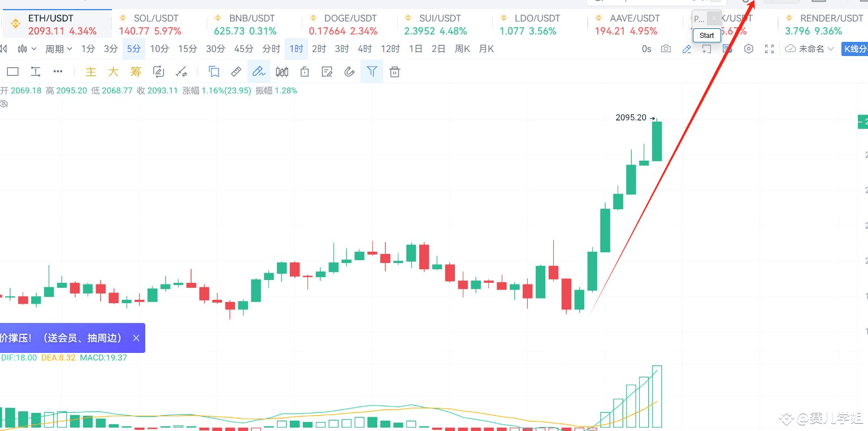Select the 1分 timeframe
This screenshot has width=868, height=431.
tap(88, 49)
